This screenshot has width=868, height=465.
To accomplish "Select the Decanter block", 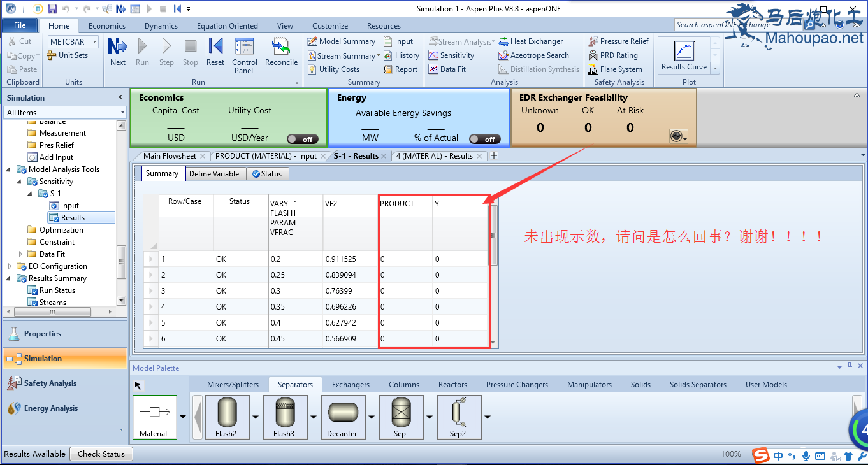I will (342, 417).
